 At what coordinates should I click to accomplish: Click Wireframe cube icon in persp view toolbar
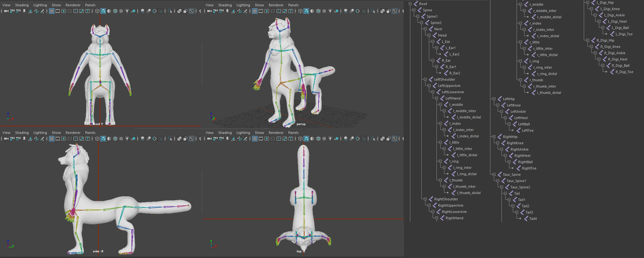pos(300,11)
